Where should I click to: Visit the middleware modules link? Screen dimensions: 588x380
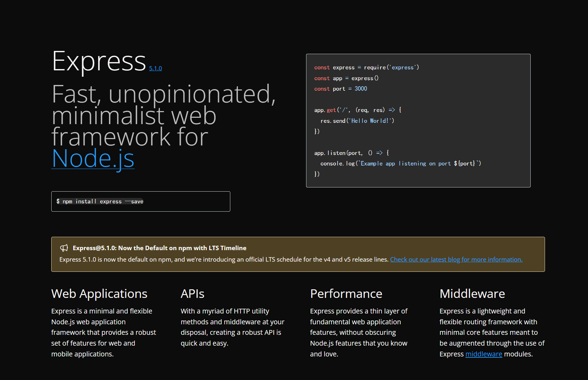[484, 354]
